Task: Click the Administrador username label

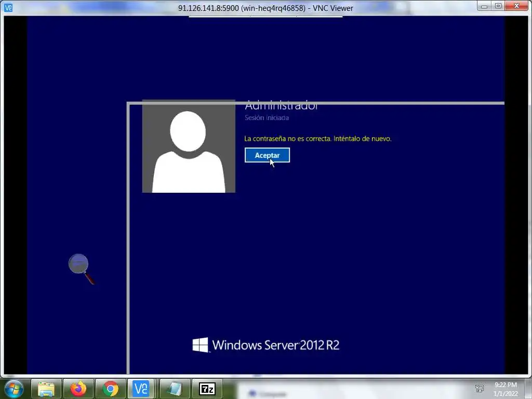Action: [x=281, y=106]
